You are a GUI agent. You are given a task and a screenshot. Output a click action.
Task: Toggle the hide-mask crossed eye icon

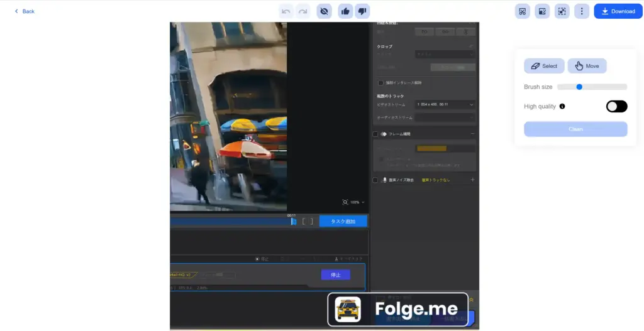[324, 11]
